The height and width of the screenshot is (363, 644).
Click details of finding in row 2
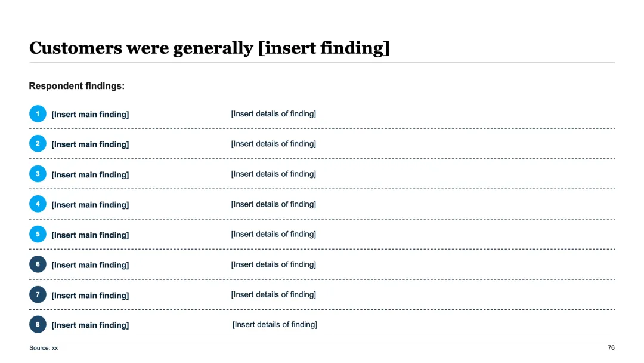pyautogui.click(x=273, y=144)
